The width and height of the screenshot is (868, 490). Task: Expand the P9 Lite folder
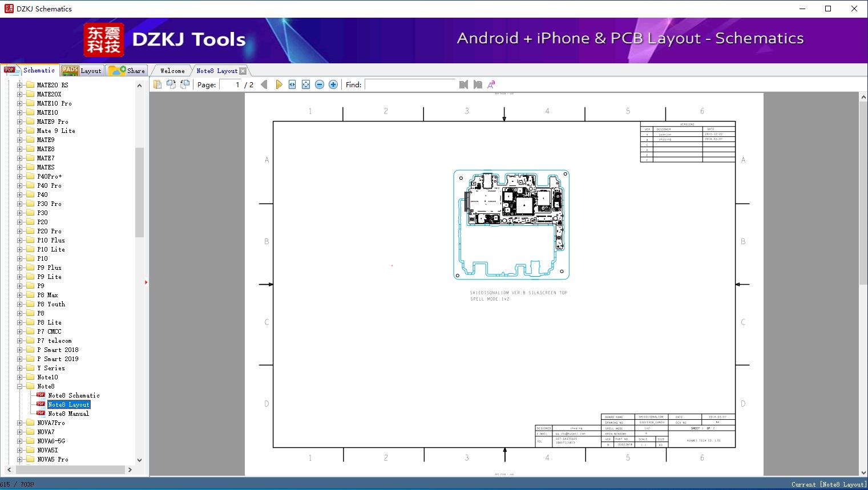click(x=19, y=277)
